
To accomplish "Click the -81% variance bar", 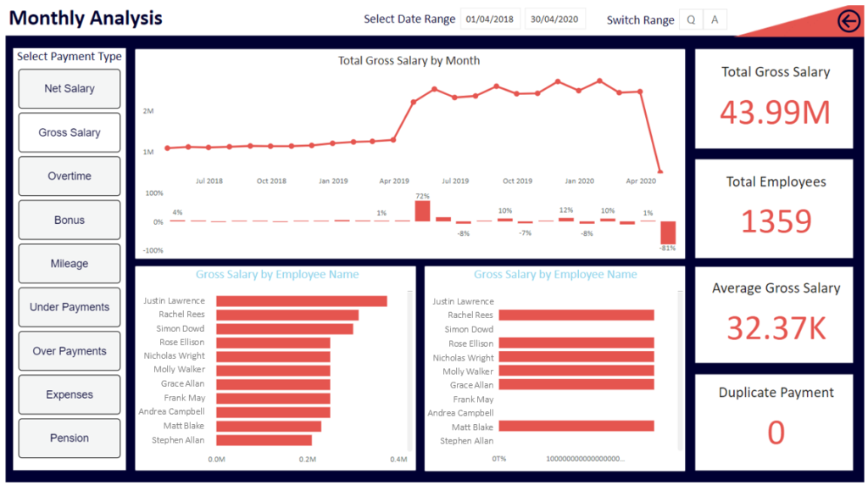I will [x=668, y=232].
